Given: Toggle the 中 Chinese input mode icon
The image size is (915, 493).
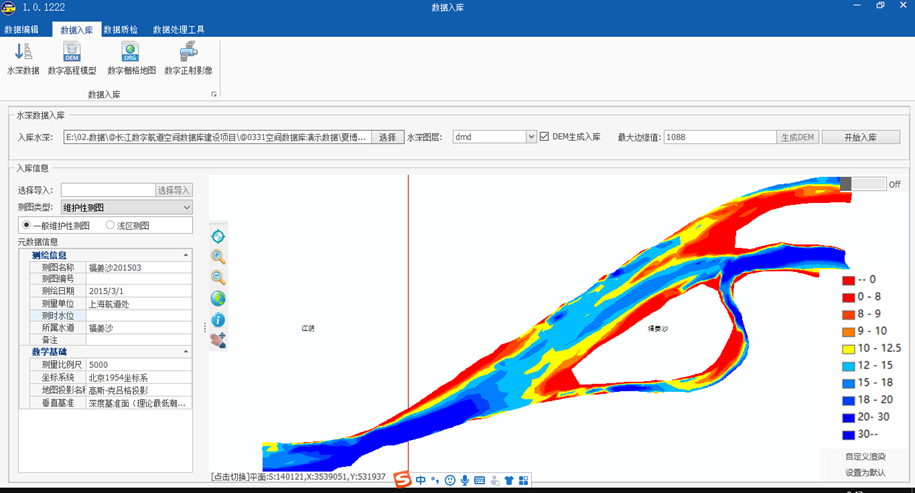Looking at the screenshot, I should point(420,480).
